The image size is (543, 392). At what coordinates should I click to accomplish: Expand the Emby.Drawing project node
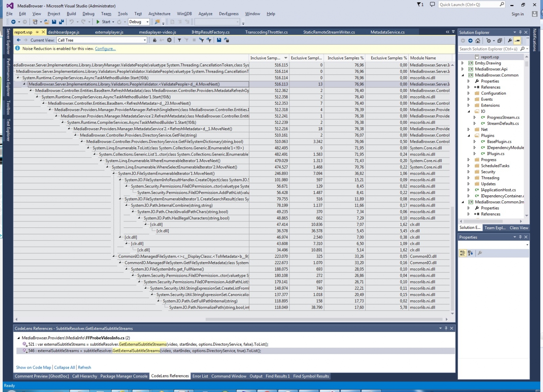463,63
